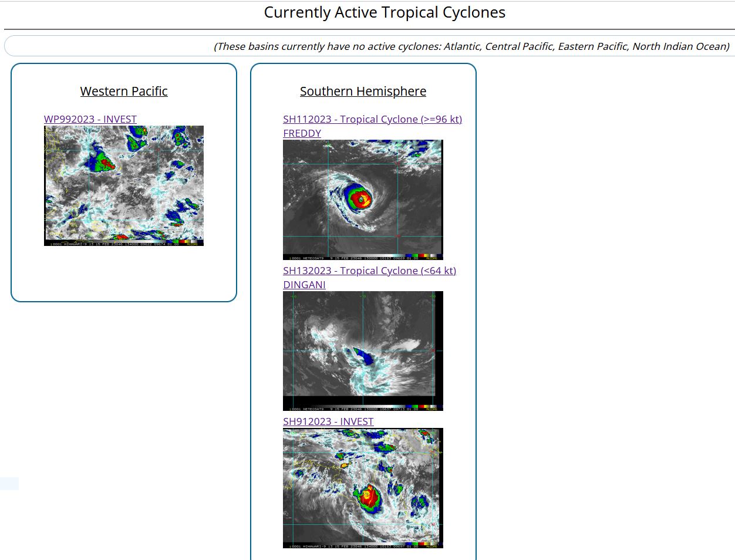Select the Southern Hemisphere heading
Image resolution: width=735 pixels, height=560 pixels.
pos(363,92)
